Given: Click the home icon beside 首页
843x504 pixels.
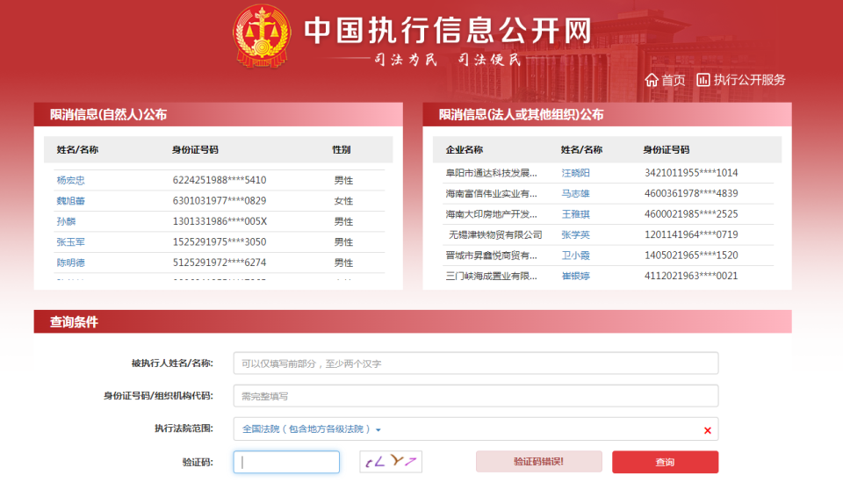Looking at the screenshot, I should tap(652, 80).
